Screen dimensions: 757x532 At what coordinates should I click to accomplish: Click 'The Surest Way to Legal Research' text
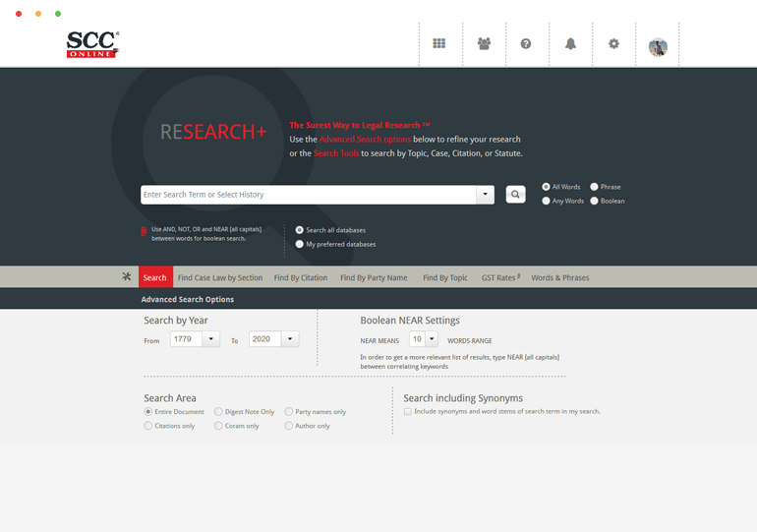[360, 125]
